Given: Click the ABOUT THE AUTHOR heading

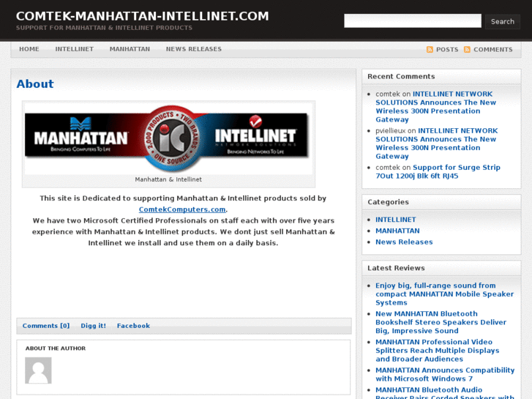Looking at the screenshot, I should 56,348.
